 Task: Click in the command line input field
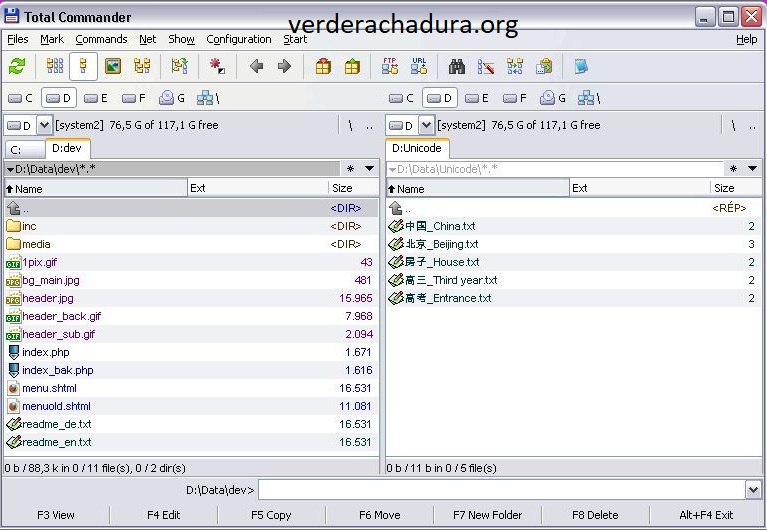(502, 489)
